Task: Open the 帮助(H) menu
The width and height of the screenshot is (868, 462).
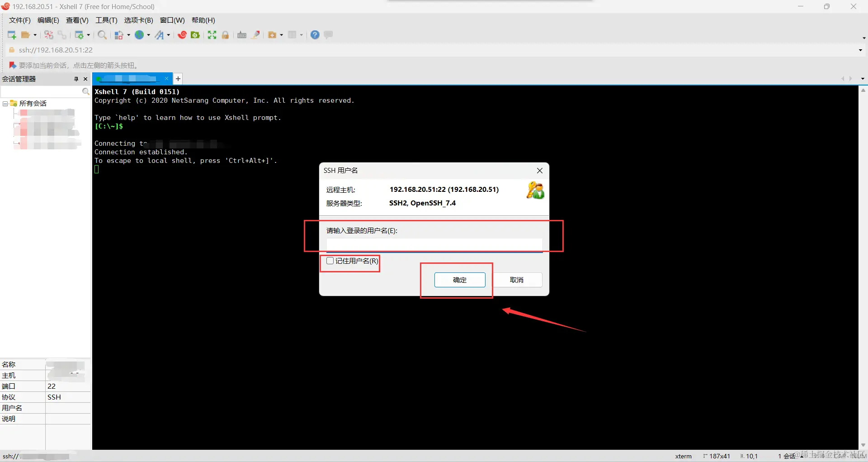Action: 203,20
